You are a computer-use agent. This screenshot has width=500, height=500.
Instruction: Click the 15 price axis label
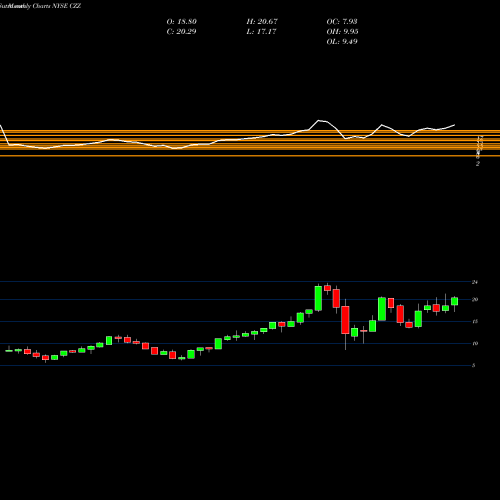pyautogui.click(x=475, y=321)
